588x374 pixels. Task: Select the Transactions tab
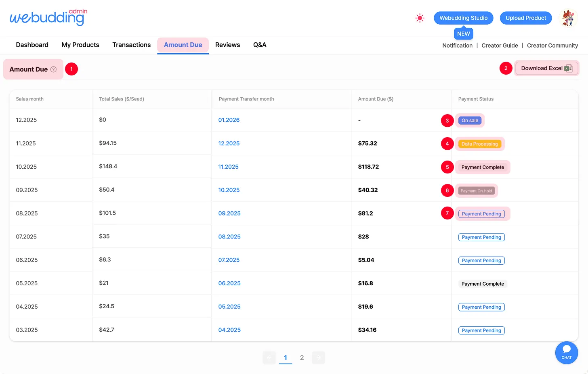click(x=132, y=45)
